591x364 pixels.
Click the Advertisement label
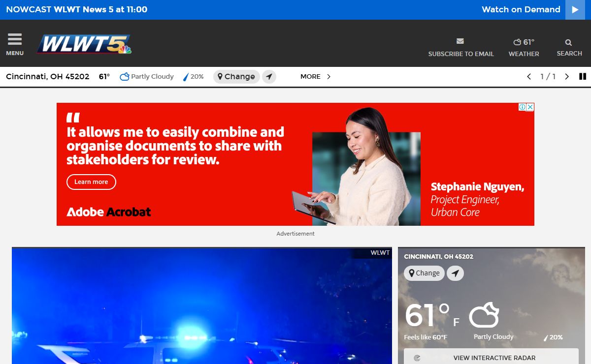[295, 234]
